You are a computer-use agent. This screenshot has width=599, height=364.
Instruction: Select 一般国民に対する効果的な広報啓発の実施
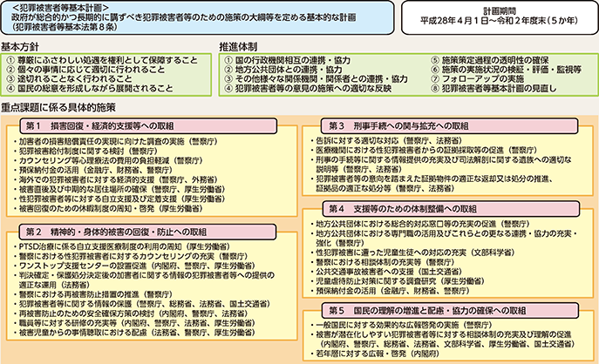click(x=401, y=325)
